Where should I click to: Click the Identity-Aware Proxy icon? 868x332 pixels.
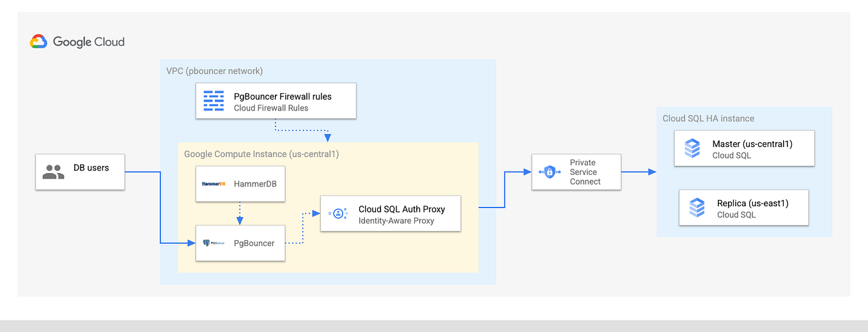[338, 214]
